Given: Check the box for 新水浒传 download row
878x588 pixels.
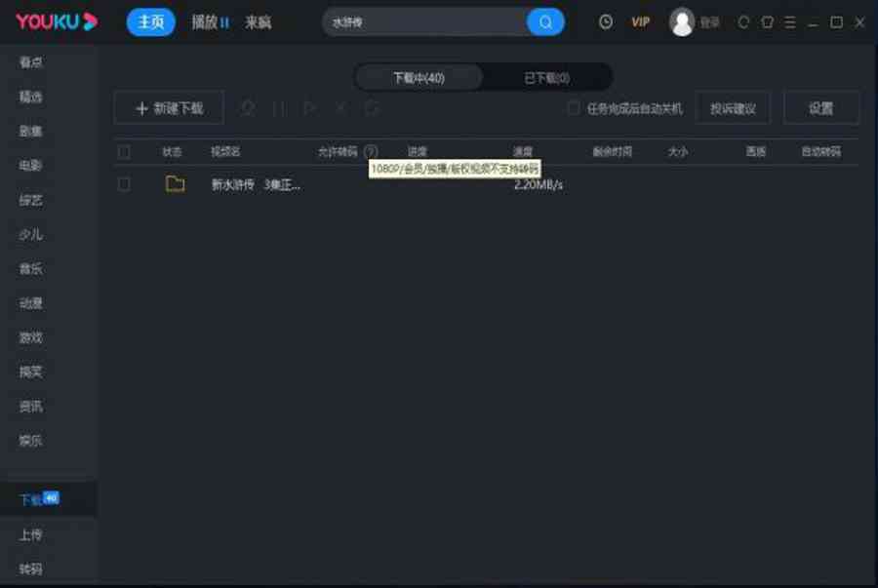Looking at the screenshot, I should click(124, 184).
